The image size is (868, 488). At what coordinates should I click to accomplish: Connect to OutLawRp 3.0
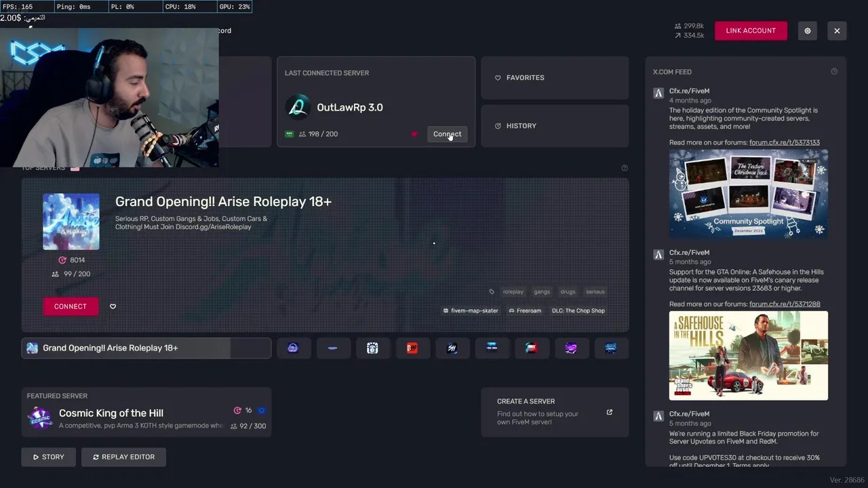point(447,134)
